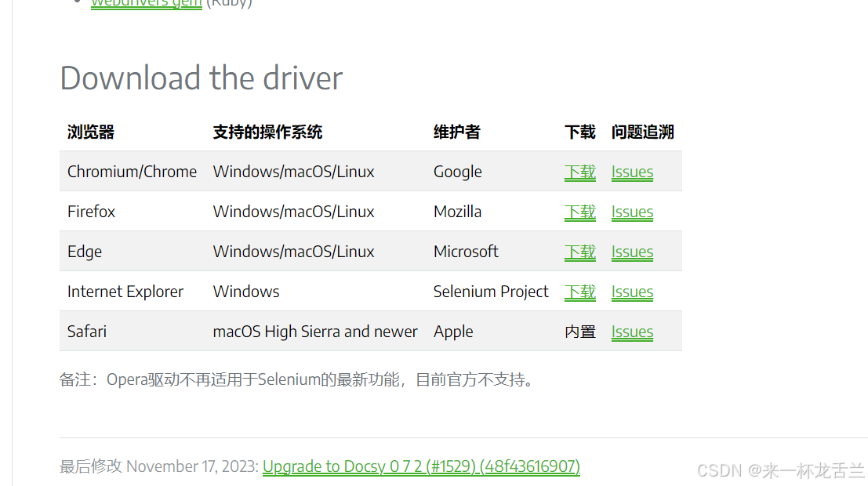Click the 问题追溯 column header
The height and width of the screenshot is (486, 868).
tap(642, 132)
